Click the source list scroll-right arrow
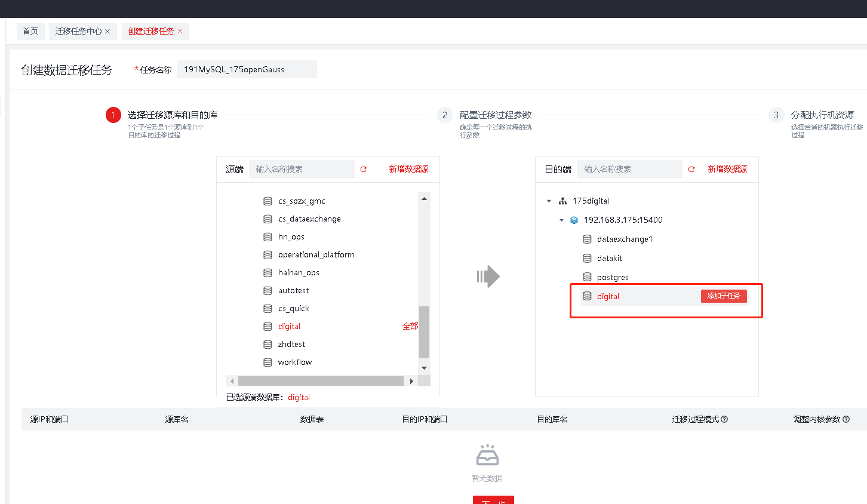This screenshot has width=867, height=504. (411, 381)
